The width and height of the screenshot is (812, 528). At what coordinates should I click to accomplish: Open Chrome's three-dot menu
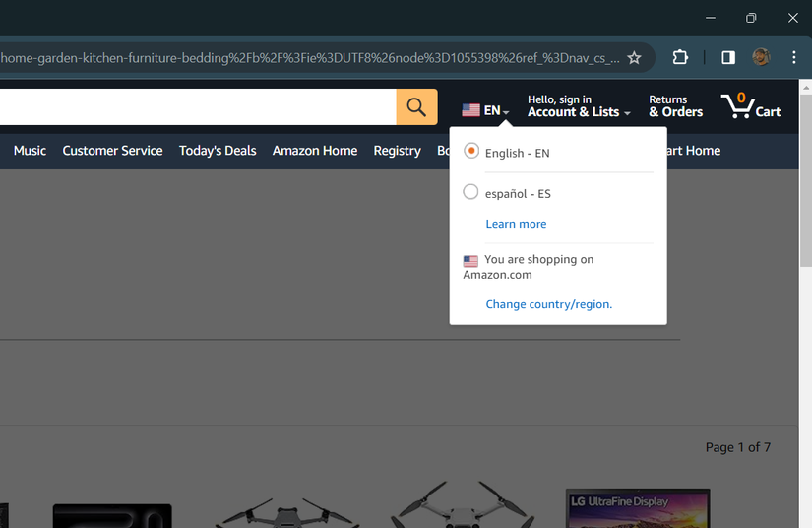[x=793, y=57]
